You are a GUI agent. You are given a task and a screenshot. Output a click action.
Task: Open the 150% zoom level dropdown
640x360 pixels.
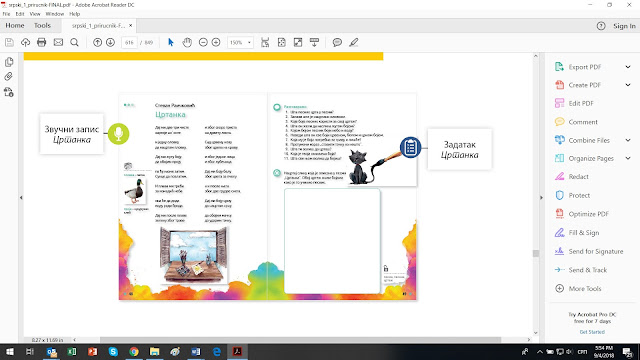coord(240,42)
